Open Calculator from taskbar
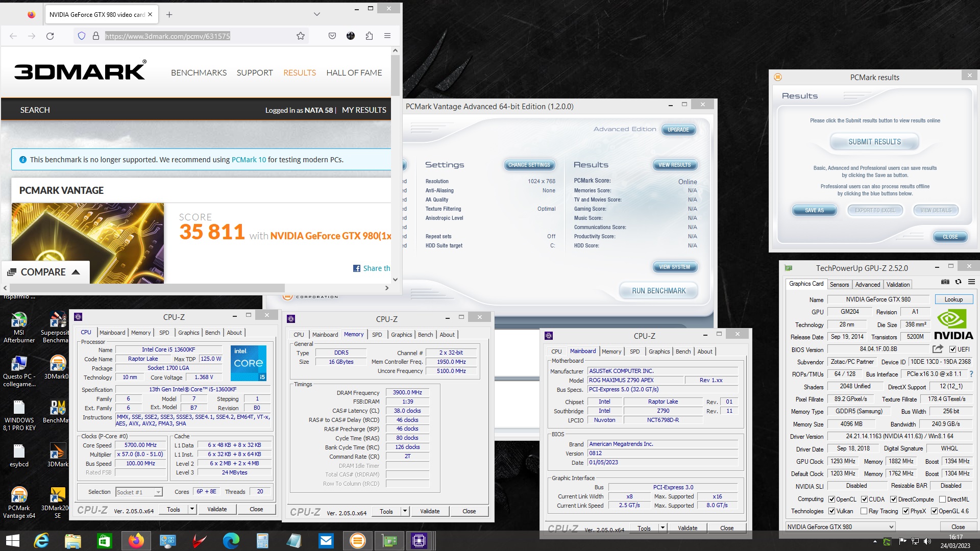980x551 pixels. point(262,541)
